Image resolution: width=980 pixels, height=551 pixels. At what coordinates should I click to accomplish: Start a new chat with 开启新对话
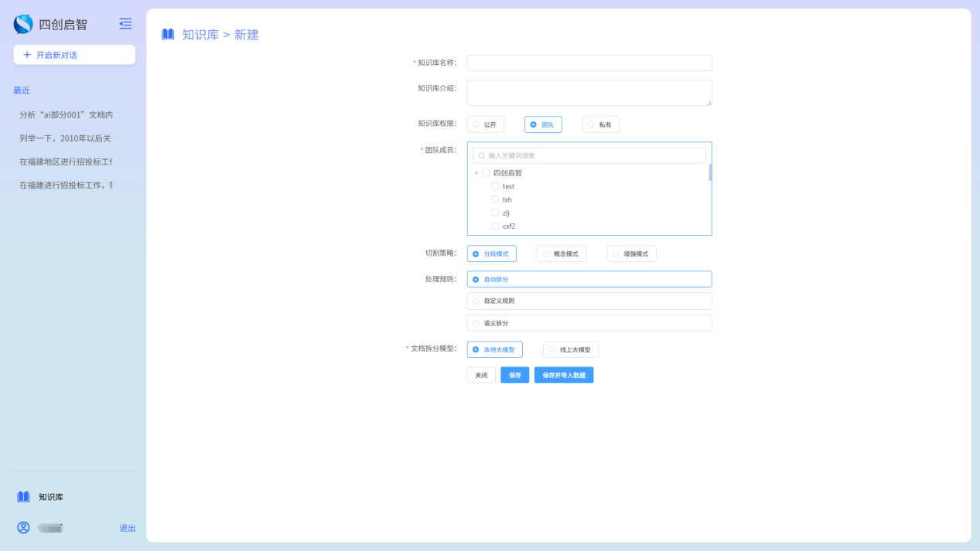click(x=74, y=55)
